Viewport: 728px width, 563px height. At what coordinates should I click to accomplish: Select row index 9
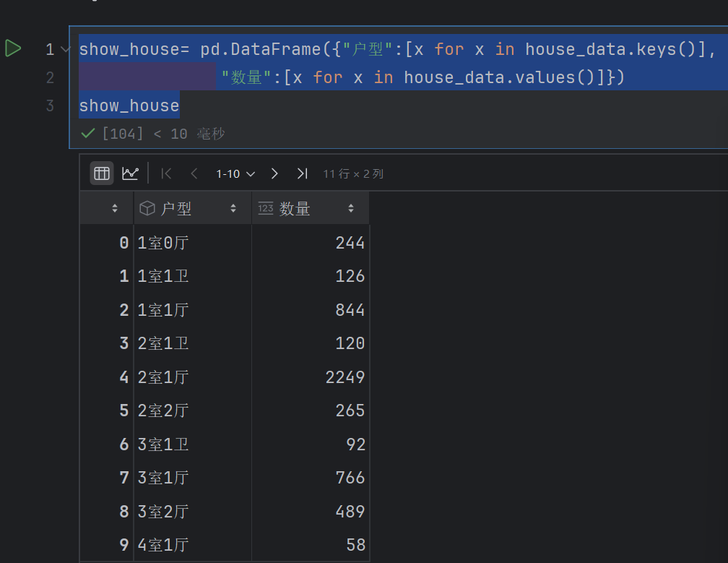click(123, 545)
